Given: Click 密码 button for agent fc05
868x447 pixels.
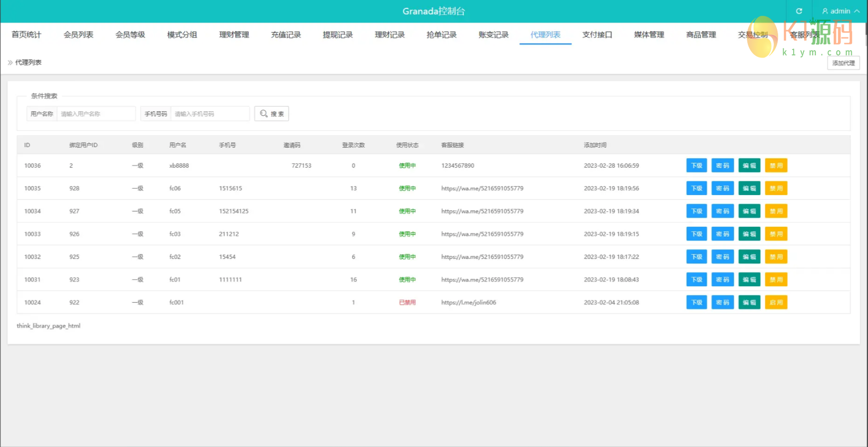Looking at the screenshot, I should pos(723,211).
